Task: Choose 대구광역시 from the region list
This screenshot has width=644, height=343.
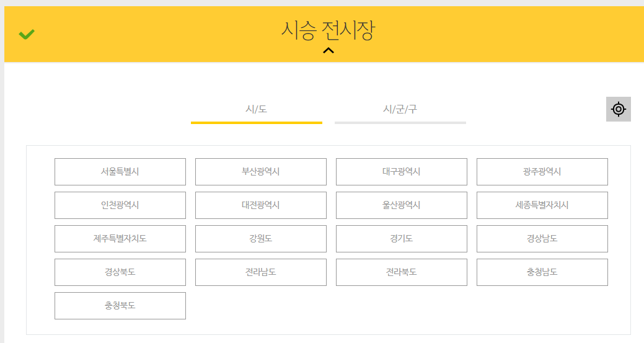Action: click(401, 172)
